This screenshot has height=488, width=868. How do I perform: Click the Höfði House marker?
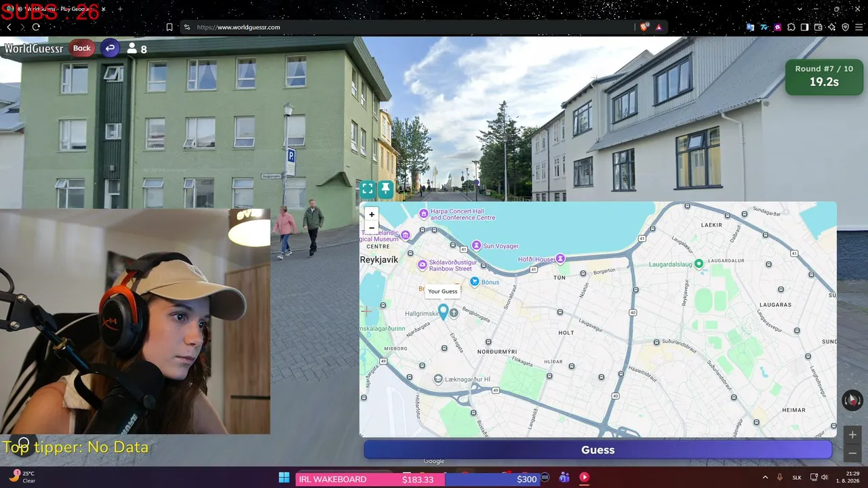tap(560, 259)
